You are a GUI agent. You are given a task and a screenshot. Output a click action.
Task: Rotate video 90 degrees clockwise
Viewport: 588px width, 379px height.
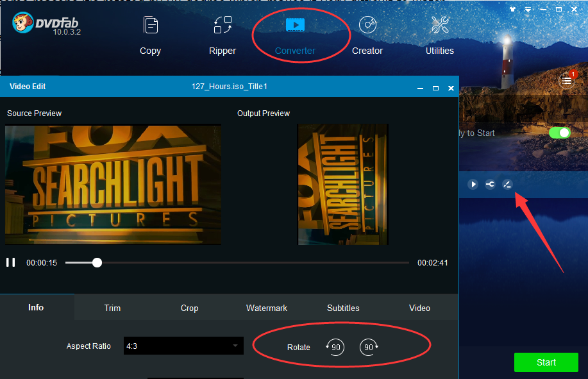point(369,347)
